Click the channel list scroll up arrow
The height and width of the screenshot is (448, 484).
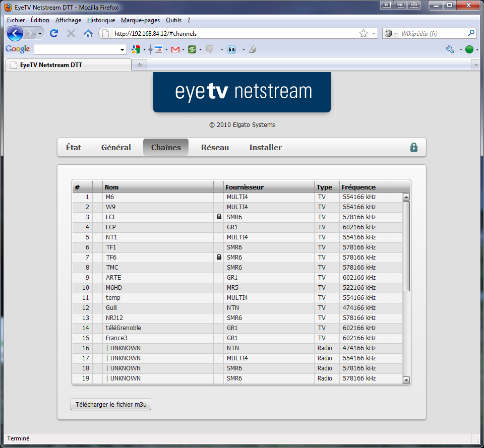406,197
